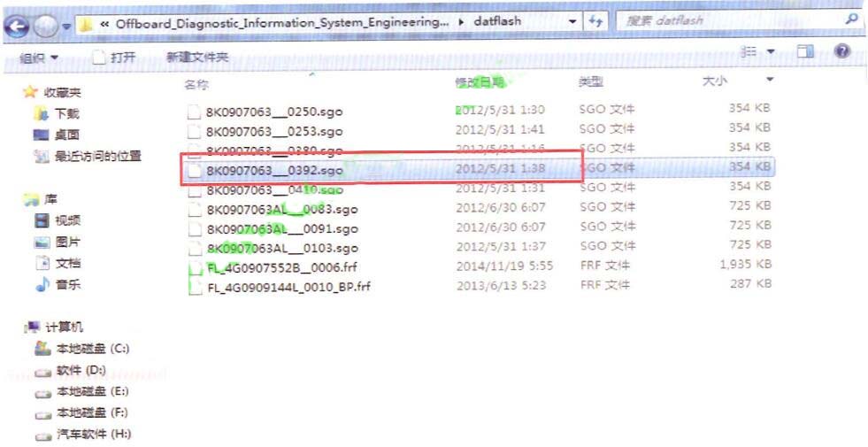Image resolution: width=868 pixels, height=447 pixels.
Task: Click the 下载 folder icon
Action: 42,113
